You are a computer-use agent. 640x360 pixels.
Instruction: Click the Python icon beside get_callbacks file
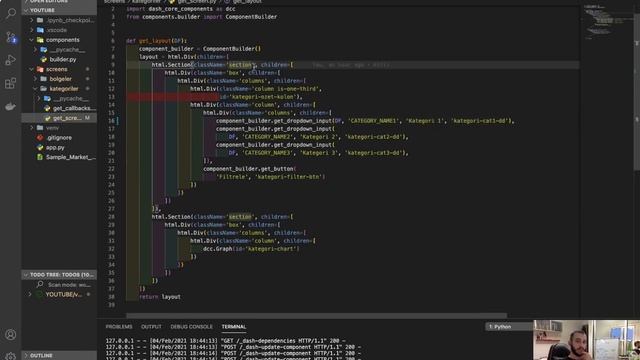coord(47,108)
